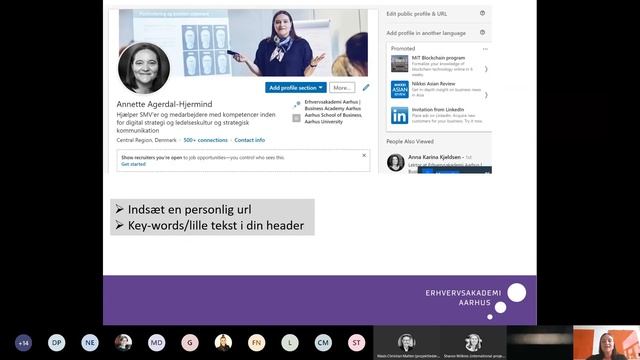The image size is (640, 360).
Task: Select the MD participant avatar
Action: click(x=156, y=343)
